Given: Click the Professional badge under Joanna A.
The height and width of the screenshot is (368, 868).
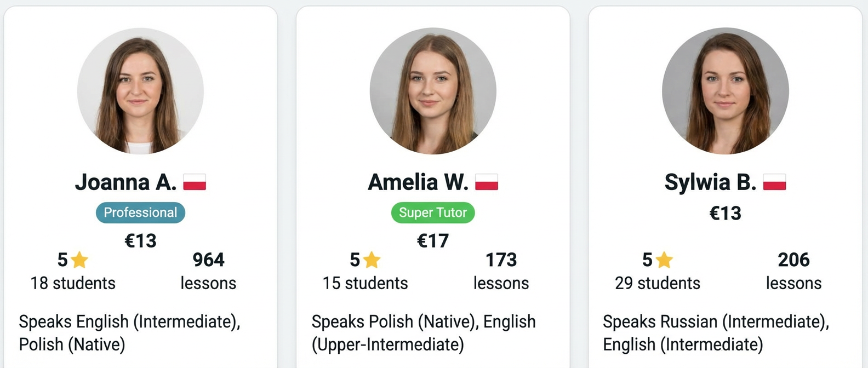Looking at the screenshot, I should [x=140, y=212].
